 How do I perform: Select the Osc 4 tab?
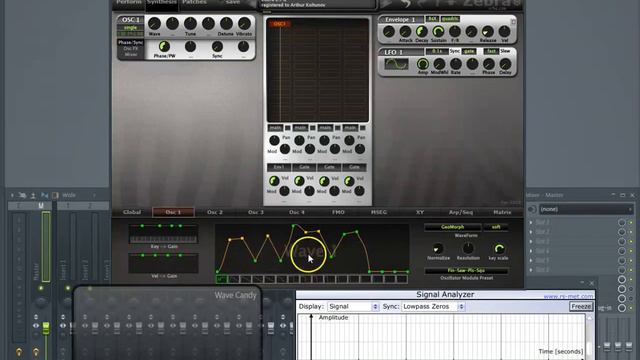click(297, 212)
